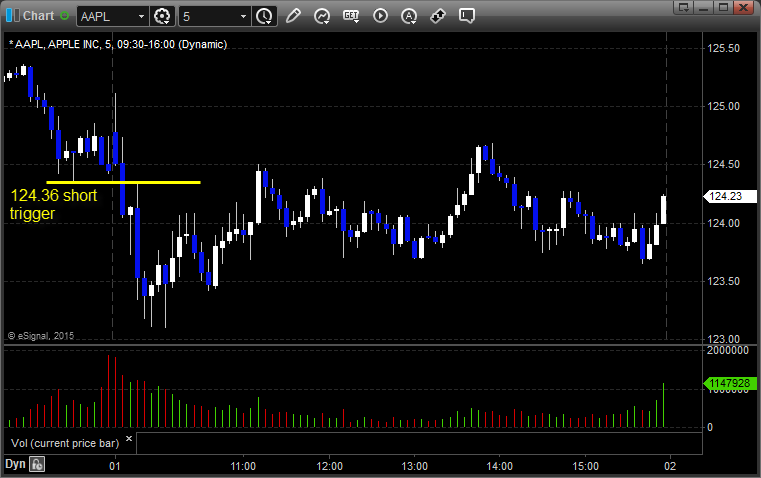Select the 124.36 short trigger annotation
761x478 pixels.
click(x=53, y=204)
